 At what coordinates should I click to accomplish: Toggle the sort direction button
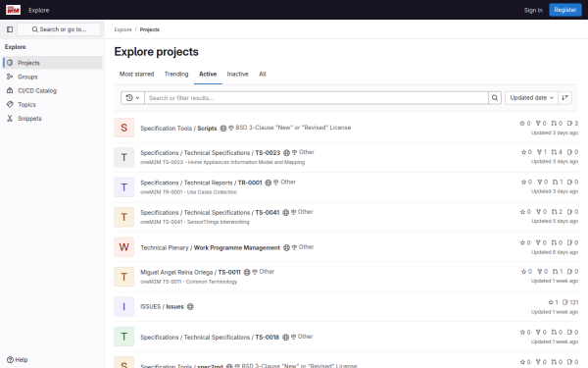pyautogui.click(x=564, y=97)
